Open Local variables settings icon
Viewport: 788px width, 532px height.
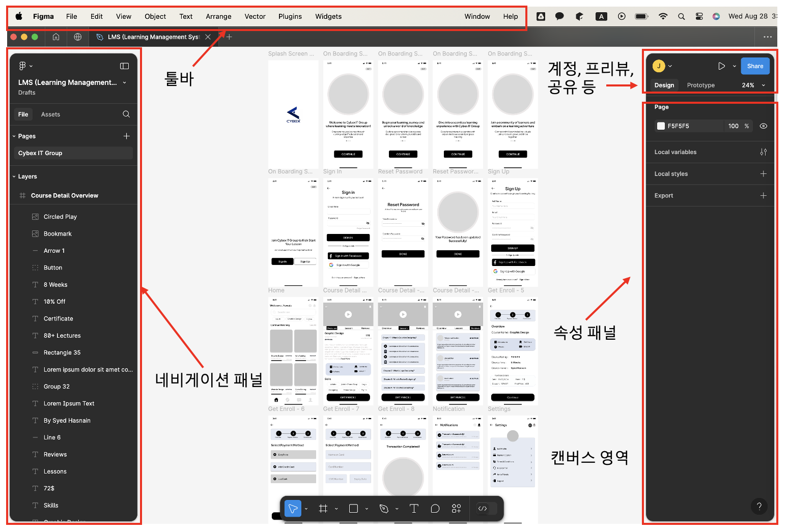[764, 152]
